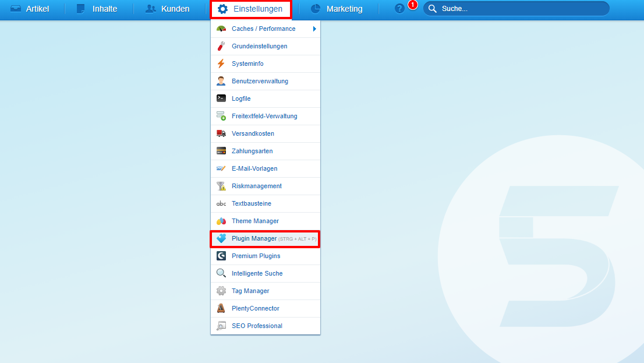Open Zahlungsarten
The image size is (644, 363).
click(x=266, y=151)
